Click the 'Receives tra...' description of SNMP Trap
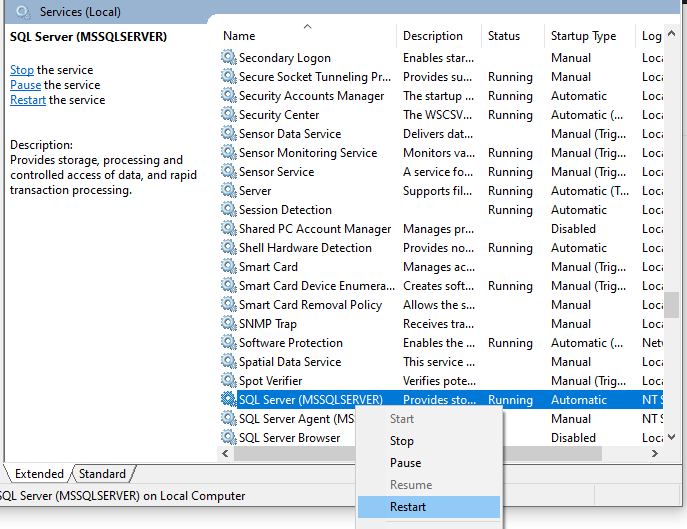 coord(438,324)
